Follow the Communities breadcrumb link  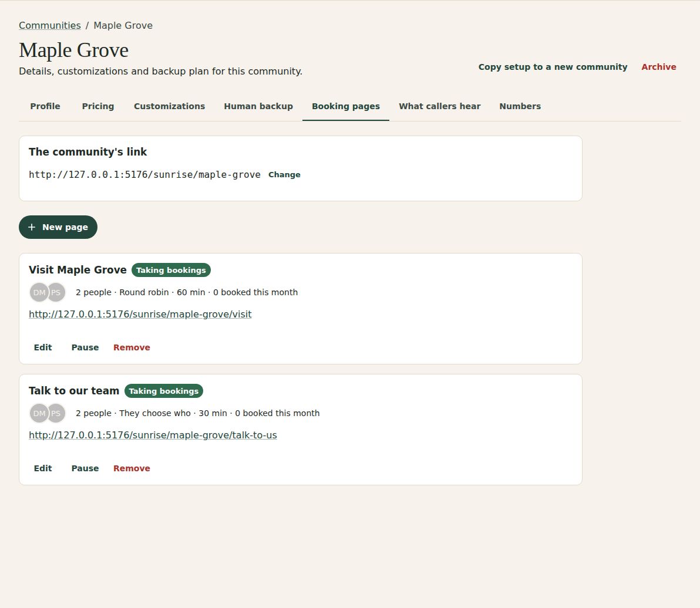(49, 25)
